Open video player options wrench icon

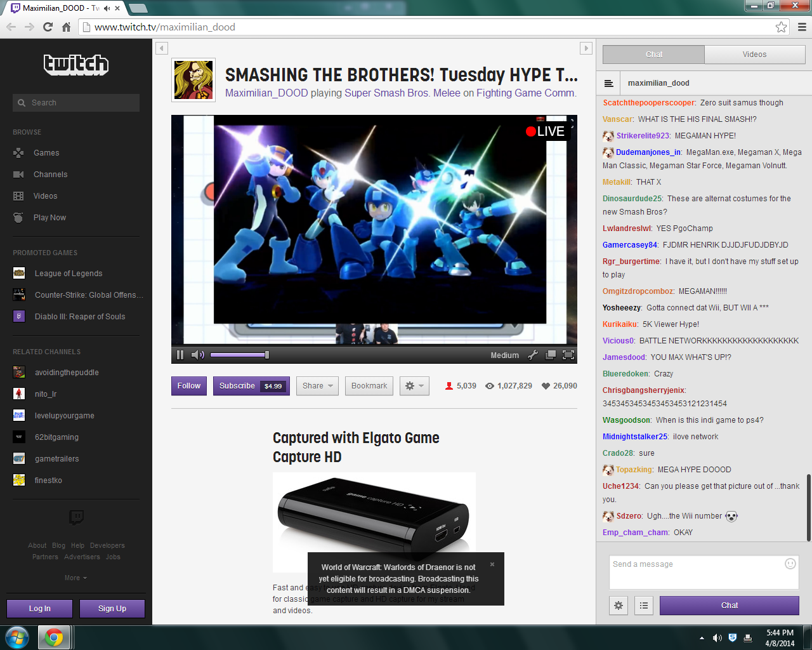click(x=533, y=355)
